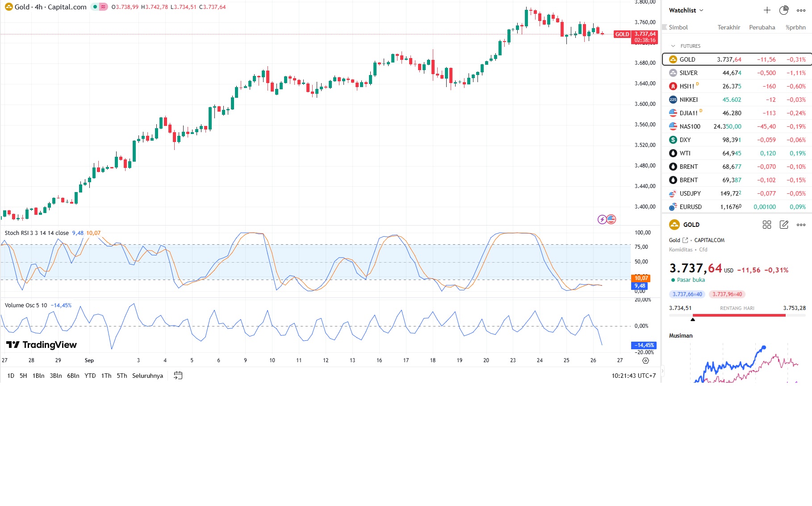Click the Seluruhnya range button
The width and height of the screenshot is (812, 506).
tap(147, 376)
